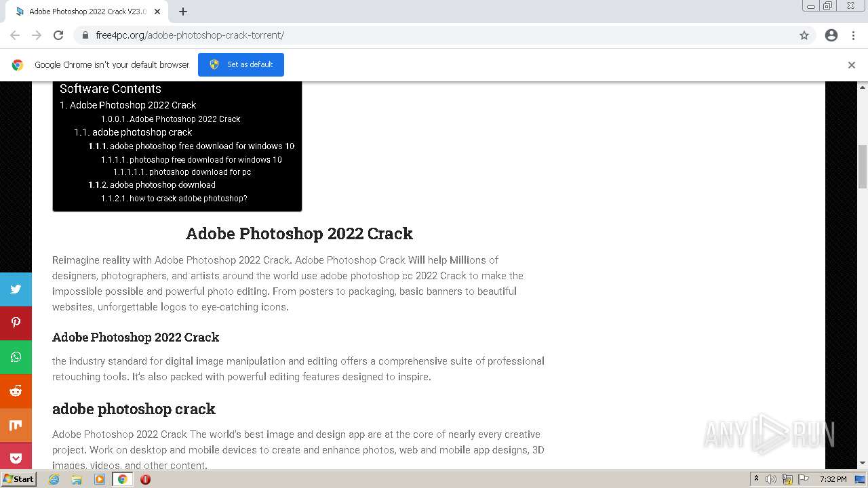Go to contents item 1.0.0.1. Adobe Photoshop 2022 Crack
The width and height of the screenshot is (868, 488).
coord(170,119)
